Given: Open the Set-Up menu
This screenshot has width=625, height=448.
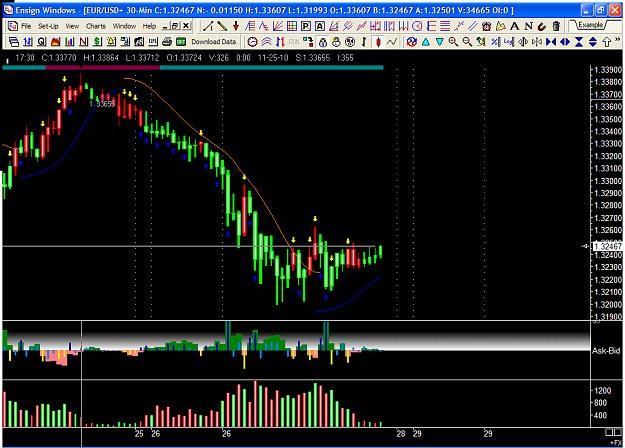Looking at the screenshot, I should [x=48, y=26].
